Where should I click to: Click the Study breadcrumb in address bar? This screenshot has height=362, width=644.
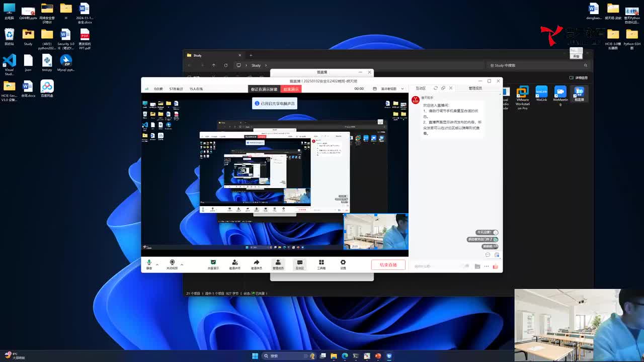click(256, 65)
